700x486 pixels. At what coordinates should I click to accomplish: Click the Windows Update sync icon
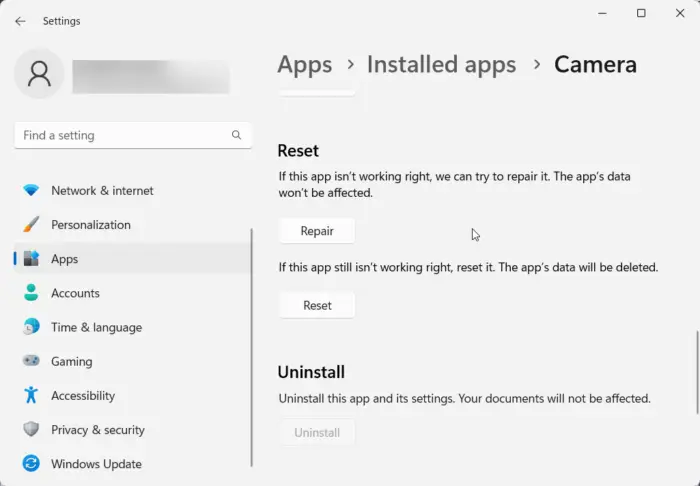[31, 463]
